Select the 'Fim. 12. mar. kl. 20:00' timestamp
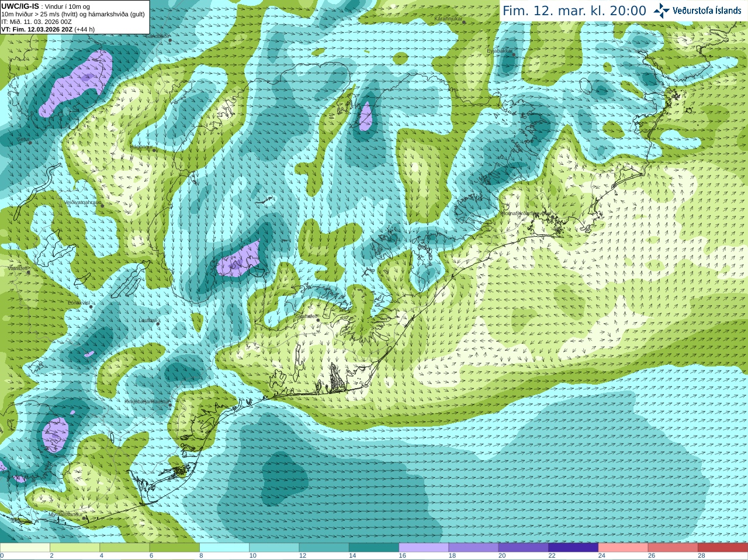Image resolution: width=748 pixels, height=560 pixels. 574,11
